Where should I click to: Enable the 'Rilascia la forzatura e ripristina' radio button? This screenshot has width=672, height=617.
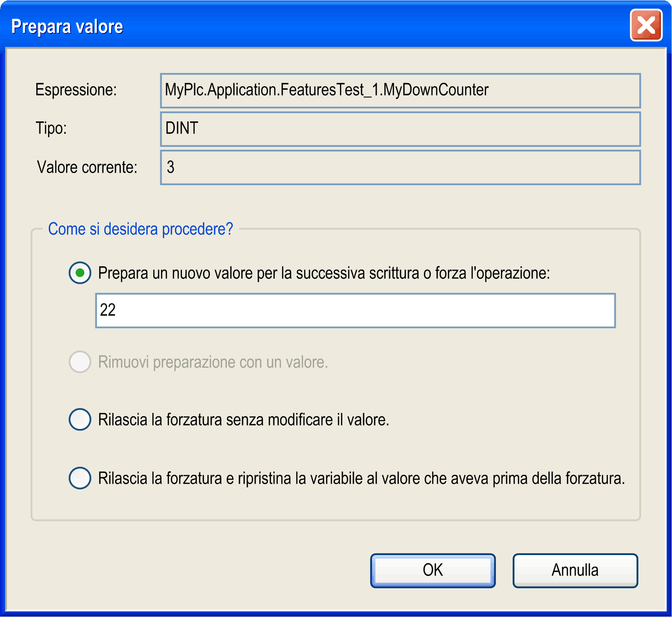(80, 478)
